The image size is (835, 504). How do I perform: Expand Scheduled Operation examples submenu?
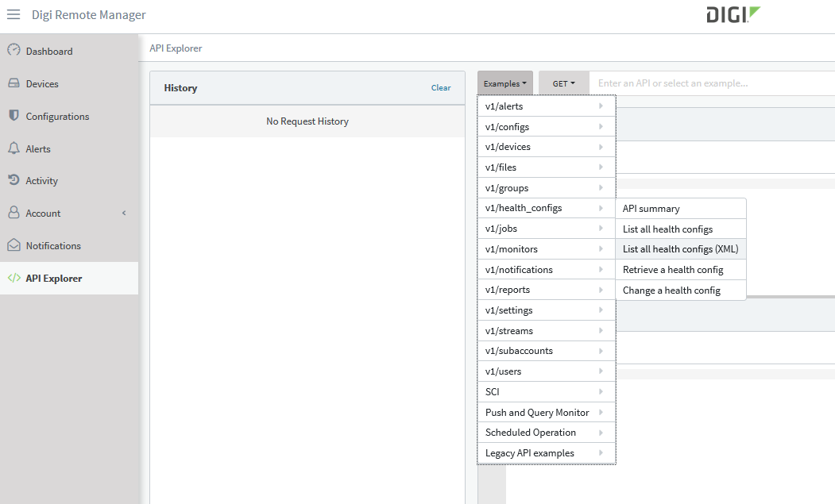click(547, 433)
